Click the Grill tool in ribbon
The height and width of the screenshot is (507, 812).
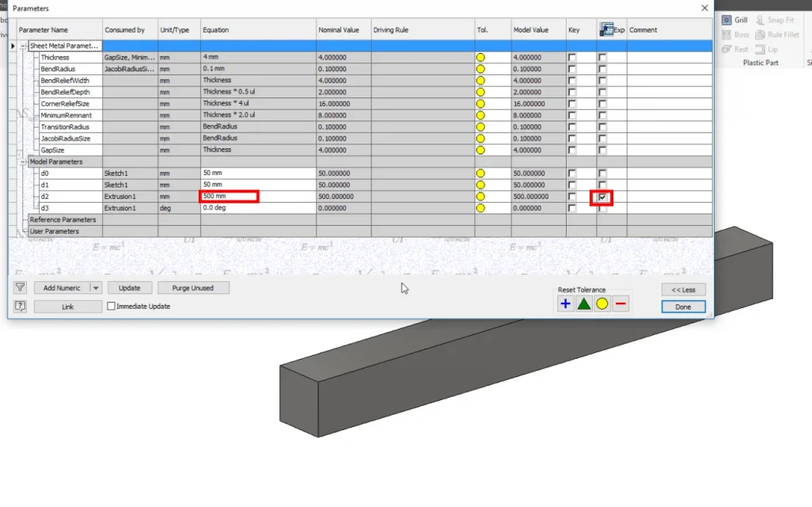click(x=734, y=20)
